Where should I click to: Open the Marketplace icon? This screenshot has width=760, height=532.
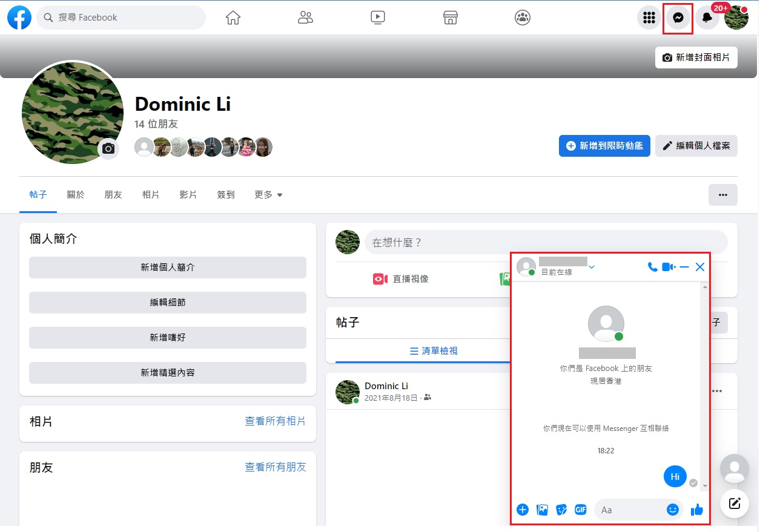tap(450, 18)
